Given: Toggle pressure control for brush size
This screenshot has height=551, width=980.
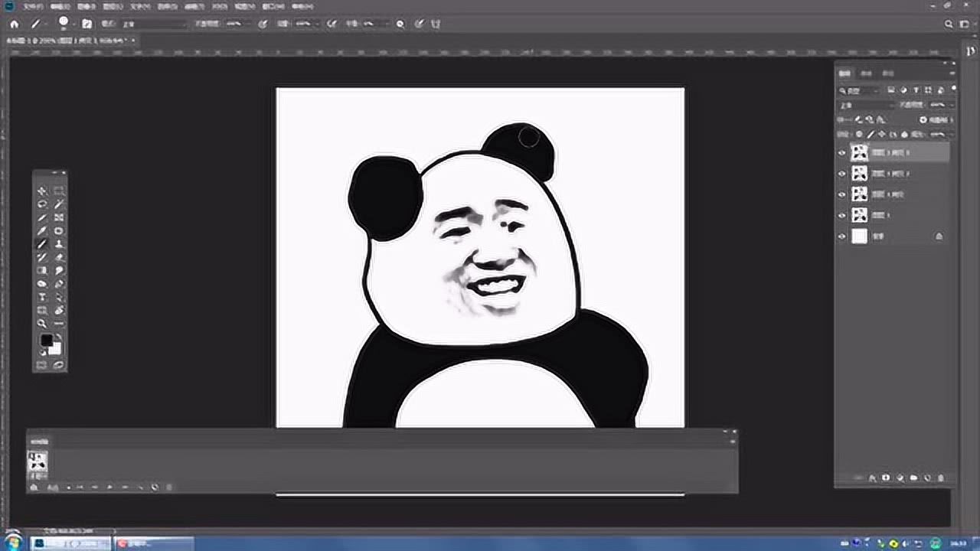Looking at the screenshot, I should (x=420, y=24).
